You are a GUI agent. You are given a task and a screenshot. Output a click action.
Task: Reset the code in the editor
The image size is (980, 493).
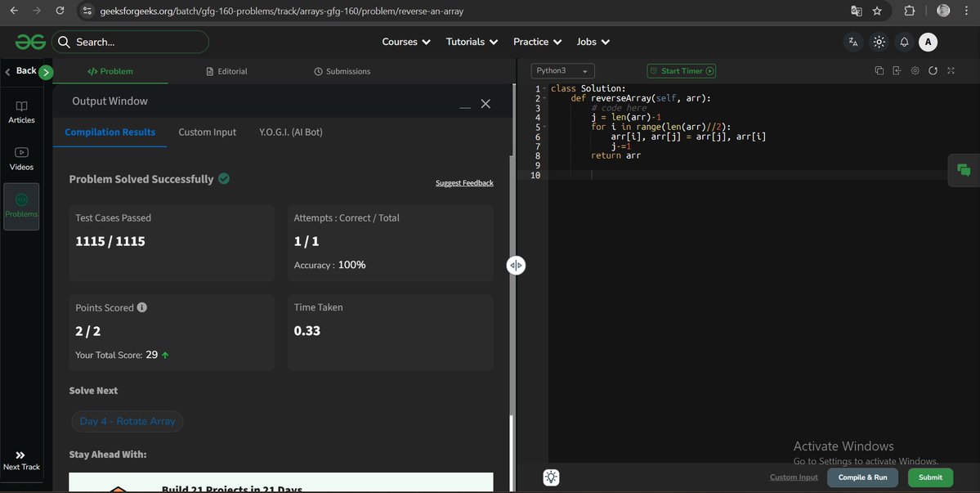pyautogui.click(x=933, y=71)
